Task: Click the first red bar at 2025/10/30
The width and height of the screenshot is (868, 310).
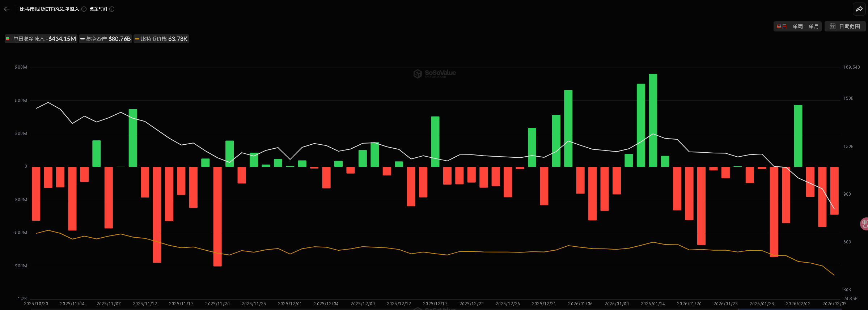Action: pos(36,194)
